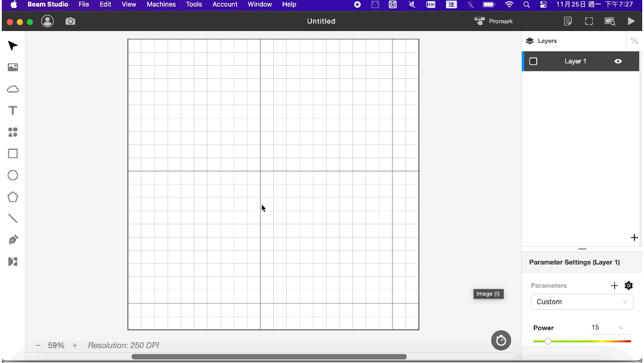Click the 59% zoom level
This screenshot has width=644, height=363.
(56, 345)
